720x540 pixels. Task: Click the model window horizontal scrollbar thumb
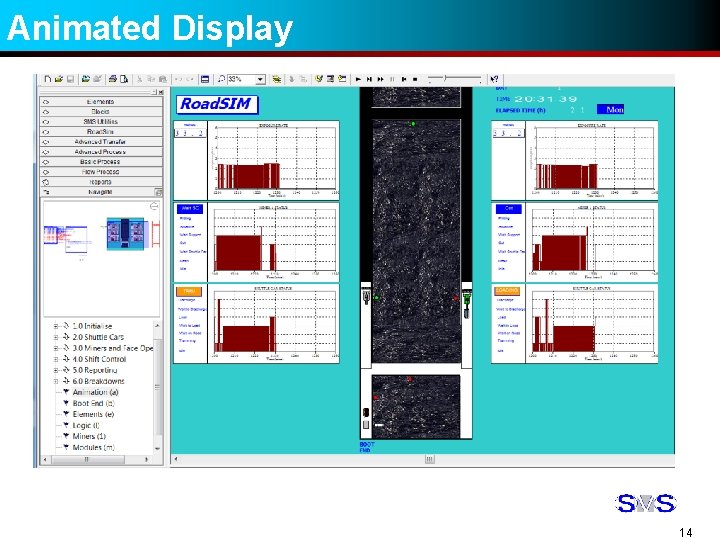pyautogui.click(x=429, y=459)
